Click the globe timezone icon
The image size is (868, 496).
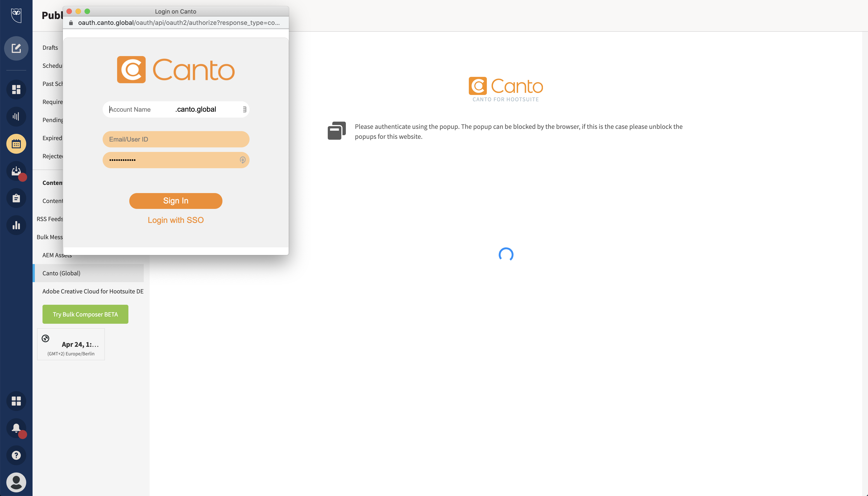(x=45, y=338)
